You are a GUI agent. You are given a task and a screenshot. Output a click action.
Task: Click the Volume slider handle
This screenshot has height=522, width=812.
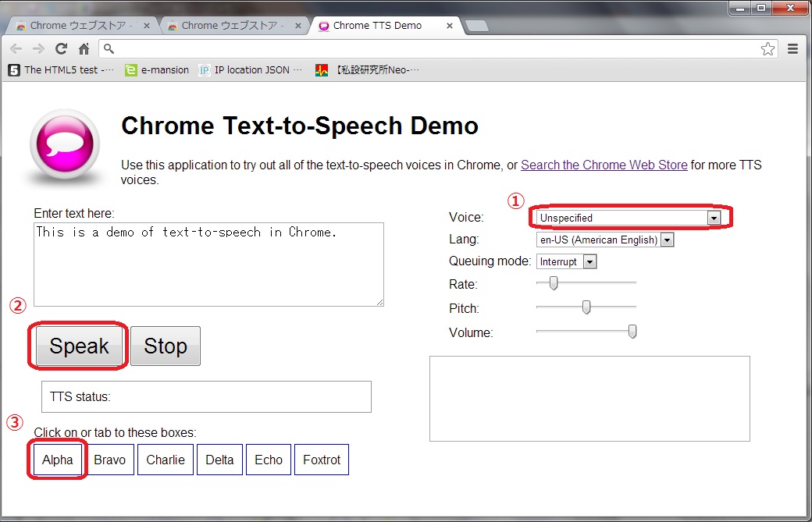pos(632,331)
